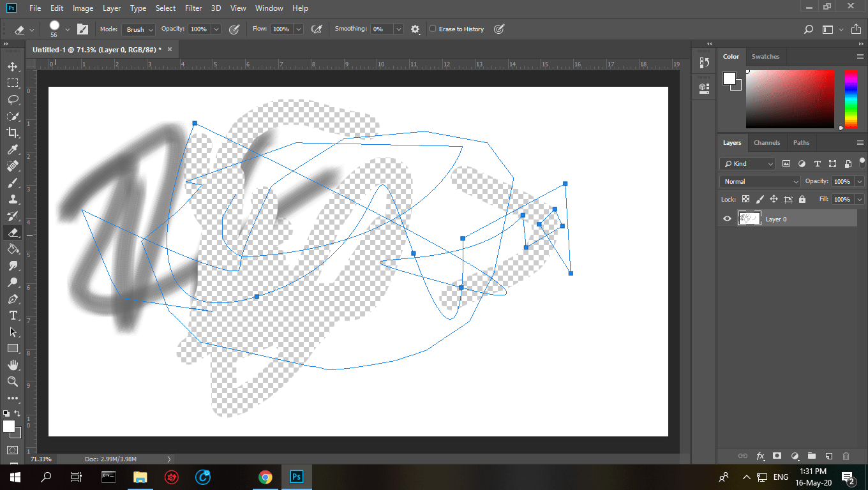Toggle lock transparent pixels on Layer 0

(x=745, y=199)
